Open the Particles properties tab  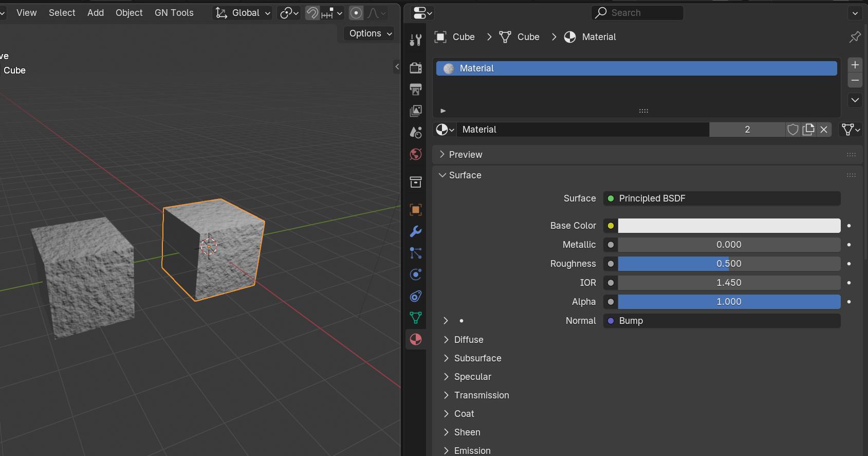[416, 253]
